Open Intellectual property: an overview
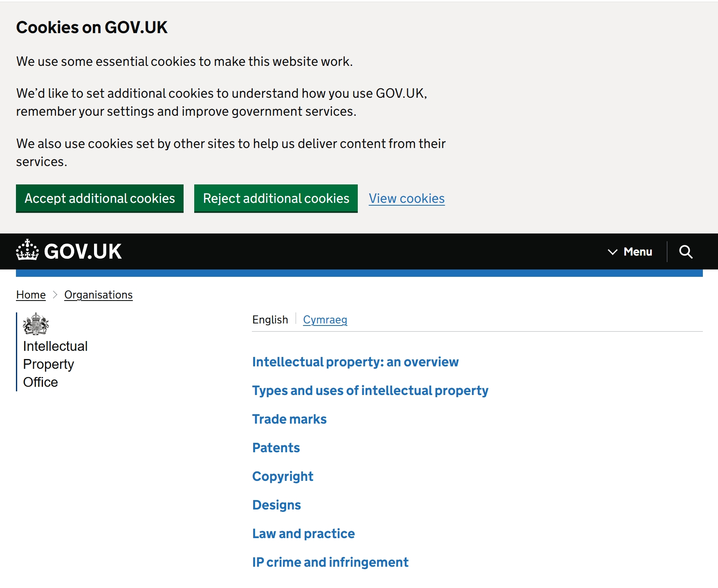718x588 pixels. 355,362
